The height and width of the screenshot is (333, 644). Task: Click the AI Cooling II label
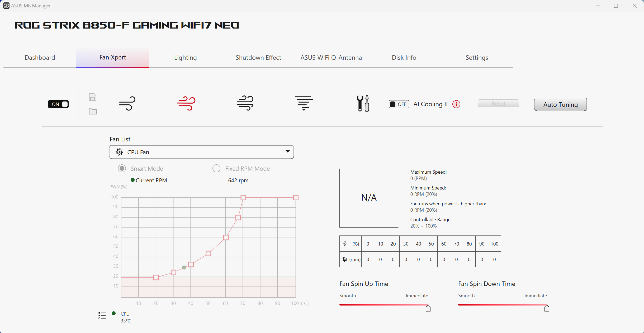tap(430, 104)
